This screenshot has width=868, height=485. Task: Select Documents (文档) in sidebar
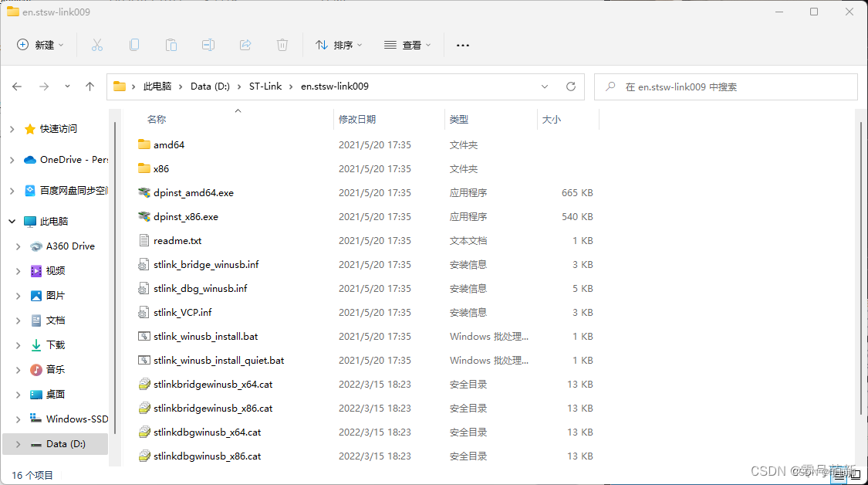pyautogui.click(x=56, y=321)
